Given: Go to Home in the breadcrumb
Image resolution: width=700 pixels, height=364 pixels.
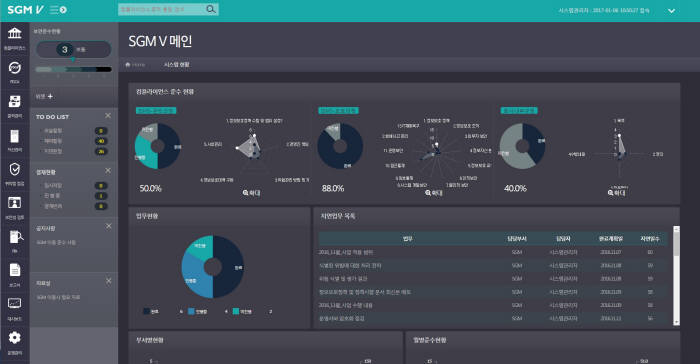Looking at the screenshot, I should 135,65.
